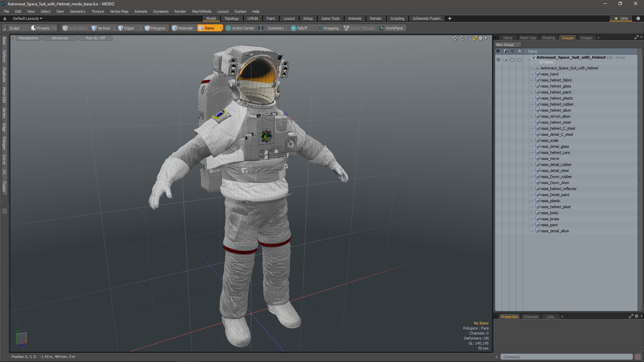
Task: Select nasa_helmet_glass mesh item
Action: tap(555, 86)
